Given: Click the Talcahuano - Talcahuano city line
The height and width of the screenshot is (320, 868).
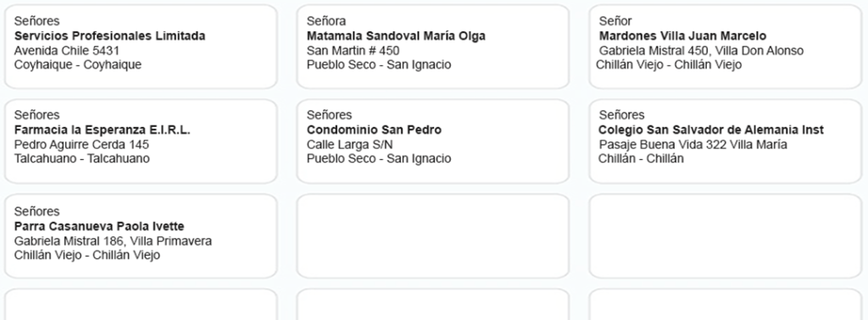Looking at the screenshot, I should click(82, 158).
